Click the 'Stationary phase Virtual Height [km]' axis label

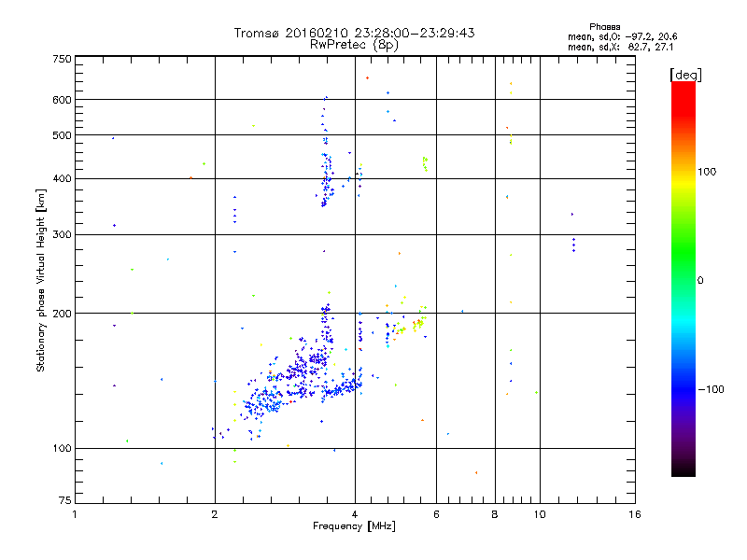[x=41, y=281]
